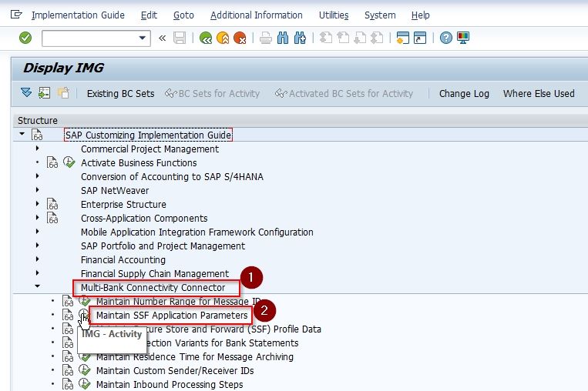Click the green Enter checkmark icon
Viewport: 588px width, 391px height.
tap(25, 38)
